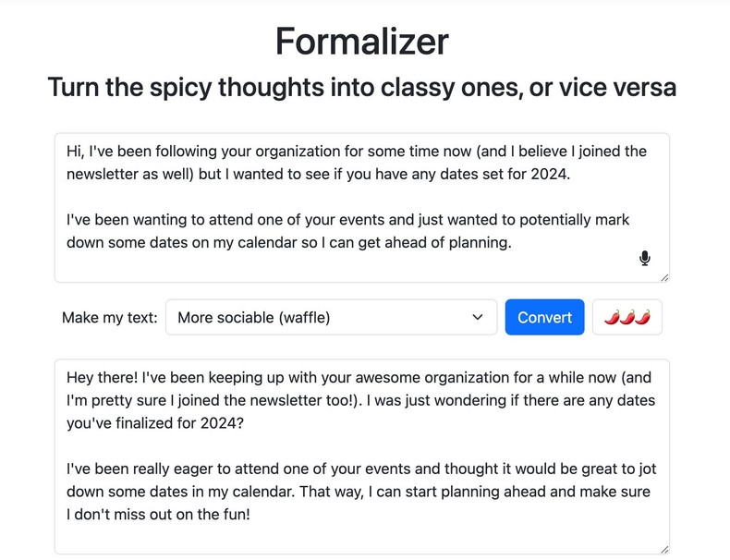The width and height of the screenshot is (730, 560).
Task: Click the input text box resize handle
Action: (x=663, y=276)
